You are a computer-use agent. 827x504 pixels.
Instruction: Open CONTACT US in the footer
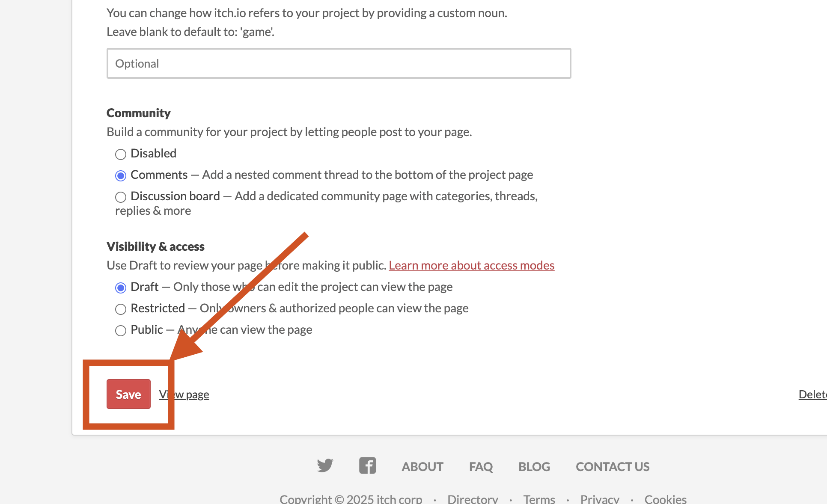coord(613,466)
